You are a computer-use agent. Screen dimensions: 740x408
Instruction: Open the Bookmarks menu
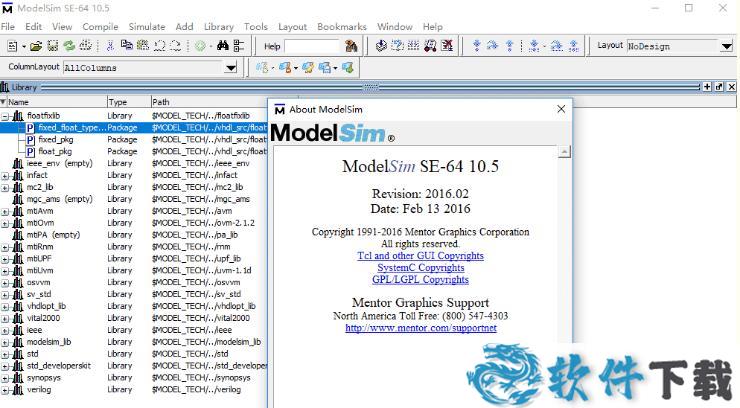(x=342, y=26)
